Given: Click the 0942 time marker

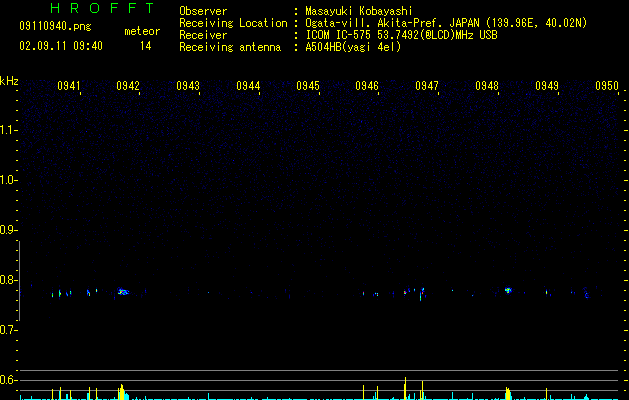Looking at the screenshot, I should click(128, 86).
